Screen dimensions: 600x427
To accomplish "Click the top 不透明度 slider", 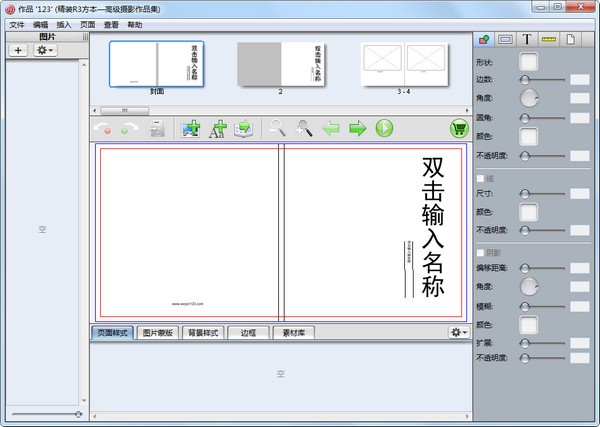I will (x=542, y=156).
